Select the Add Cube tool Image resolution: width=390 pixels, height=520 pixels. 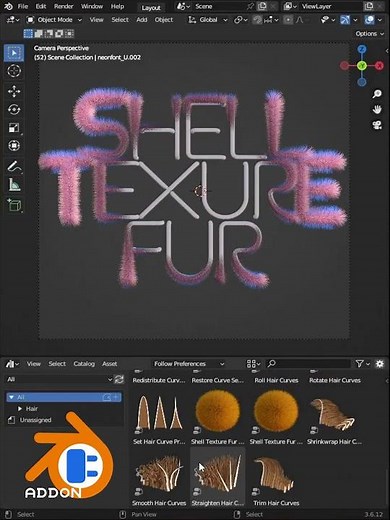tap(14, 205)
